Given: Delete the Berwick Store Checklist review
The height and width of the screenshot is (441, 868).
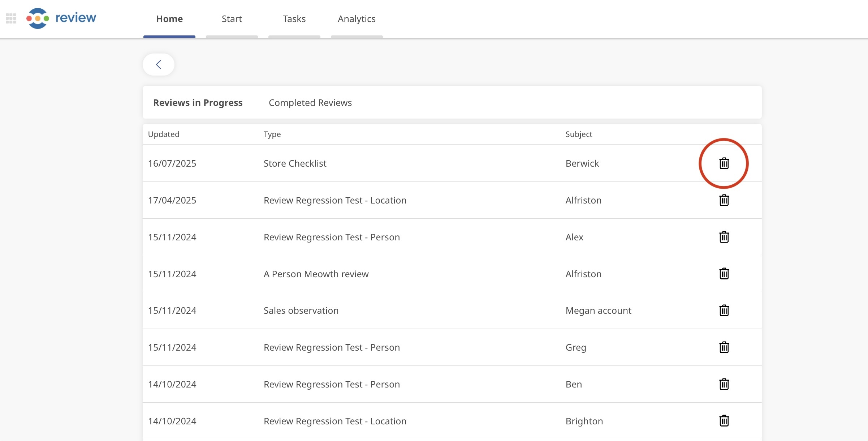Looking at the screenshot, I should pyautogui.click(x=724, y=163).
